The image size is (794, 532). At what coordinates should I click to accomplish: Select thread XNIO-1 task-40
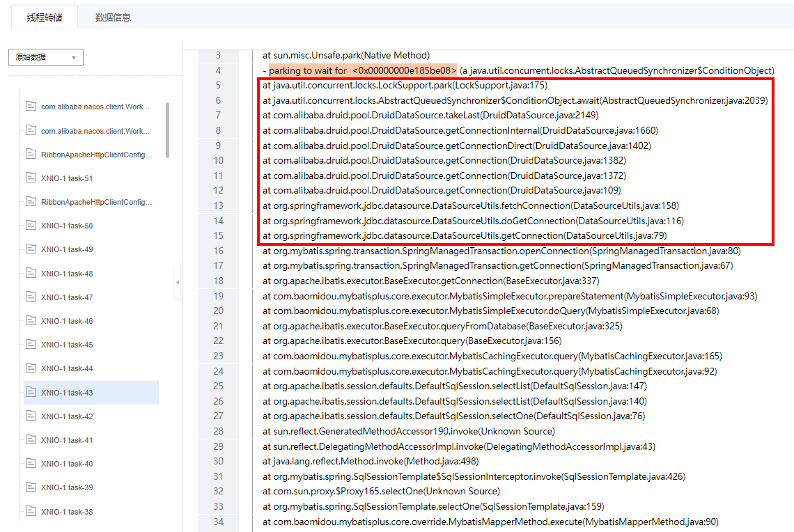pyautogui.click(x=67, y=464)
